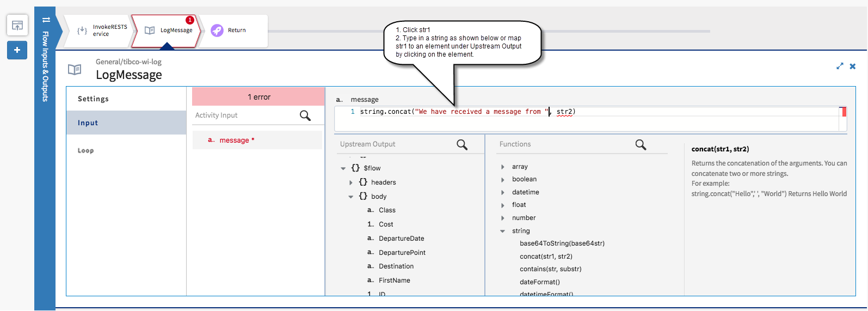This screenshot has width=868, height=311.
Task: Select the Return activity rocket icon
Action: coord(217,31)
